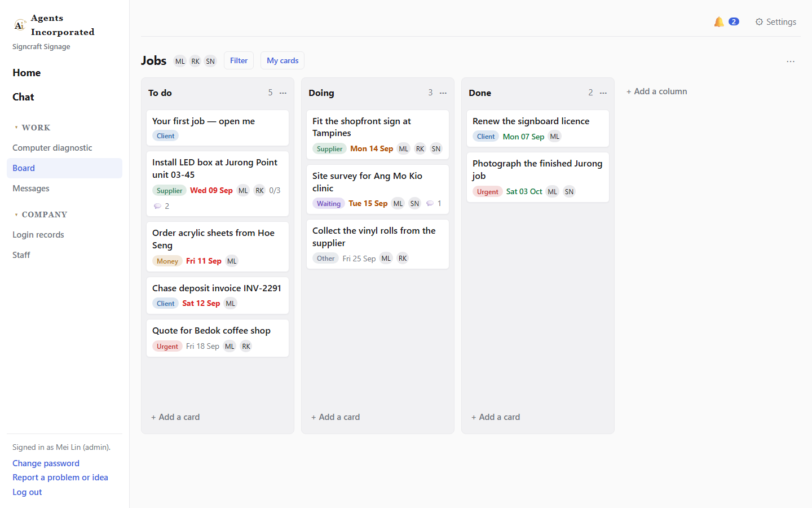
Task: Open Settings with the gear icon
Action: pos(775,22)
